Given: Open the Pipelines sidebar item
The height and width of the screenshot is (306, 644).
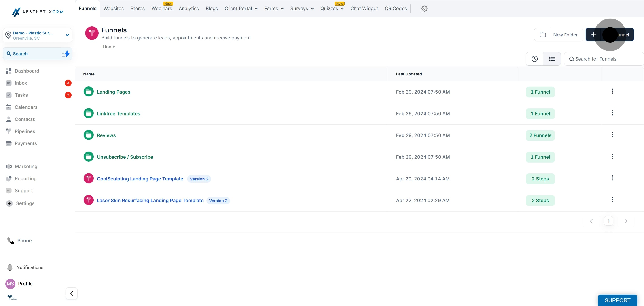Looking at the screenshot, I should click(x=25, y=131).
